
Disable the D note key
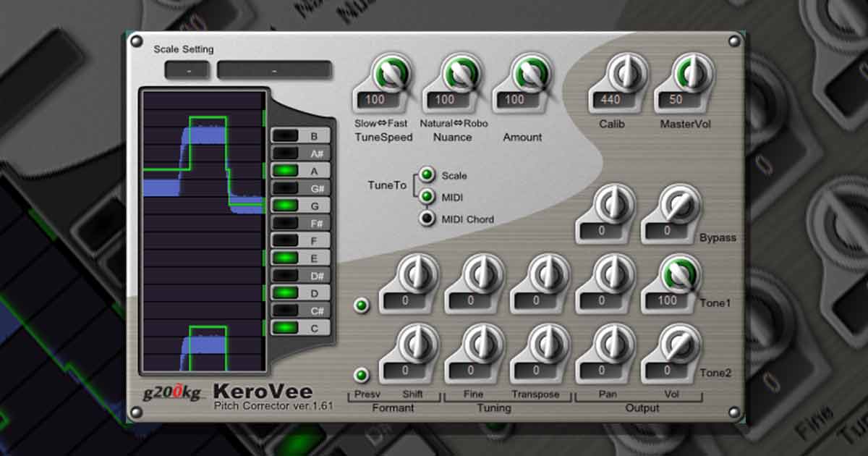[x=300, y=292]
